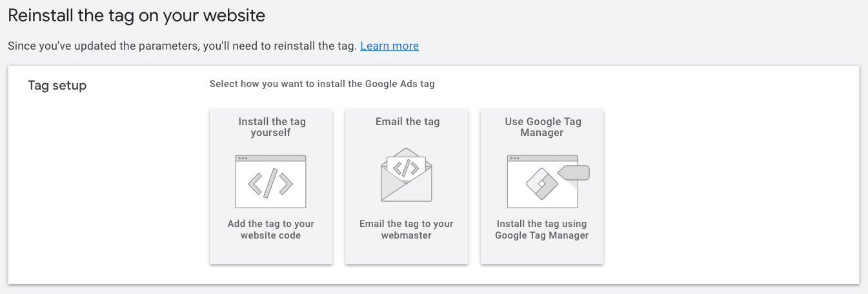The width and height of the screenshot is (868, 294).
Task: Select the "Use Google Tag Manager" card title
Action: [543, 127]
